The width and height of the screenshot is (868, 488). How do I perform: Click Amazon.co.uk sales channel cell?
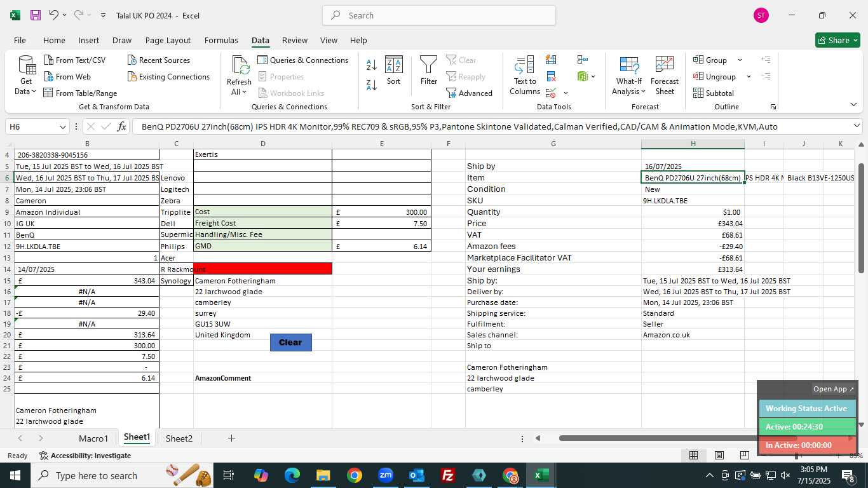[693, 335]
